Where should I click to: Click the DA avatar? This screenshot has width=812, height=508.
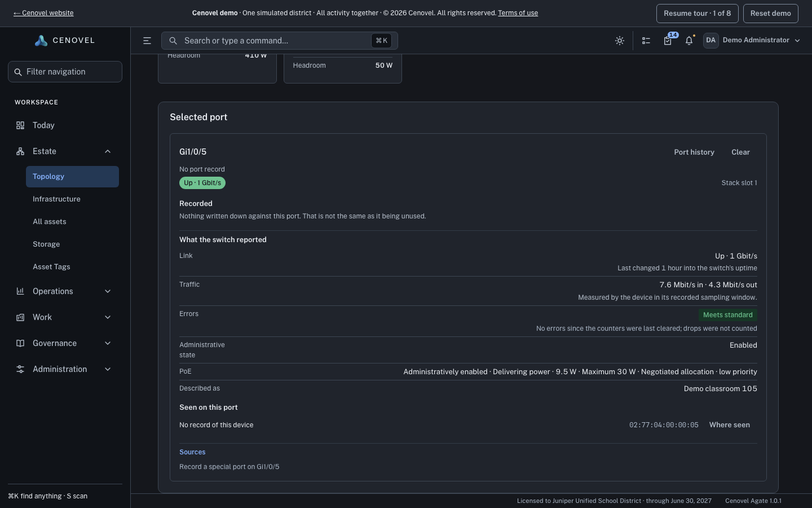coord(710,40)
